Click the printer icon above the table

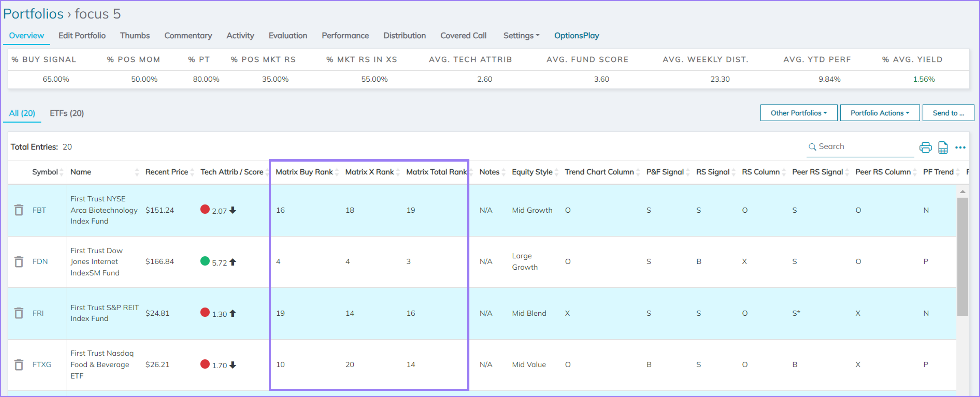click(x=926, y=147)
